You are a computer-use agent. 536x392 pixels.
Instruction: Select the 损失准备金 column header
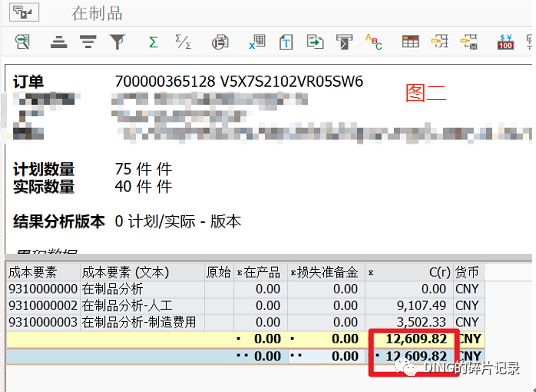326,272
